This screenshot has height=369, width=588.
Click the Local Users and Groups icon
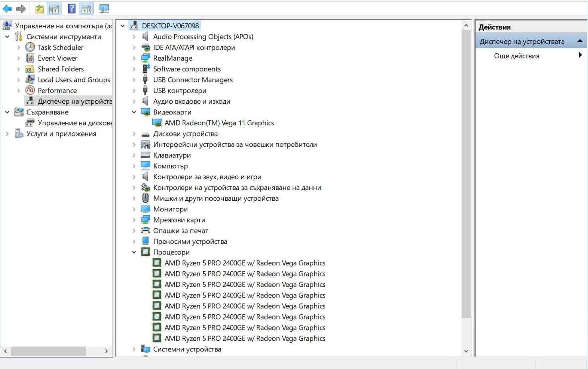pos(30,79)
